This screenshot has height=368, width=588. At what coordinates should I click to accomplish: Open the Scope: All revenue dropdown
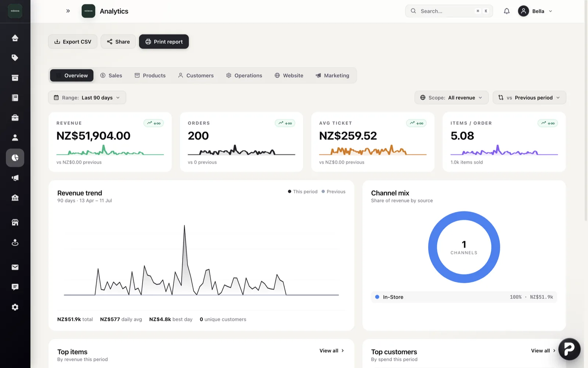452,98
